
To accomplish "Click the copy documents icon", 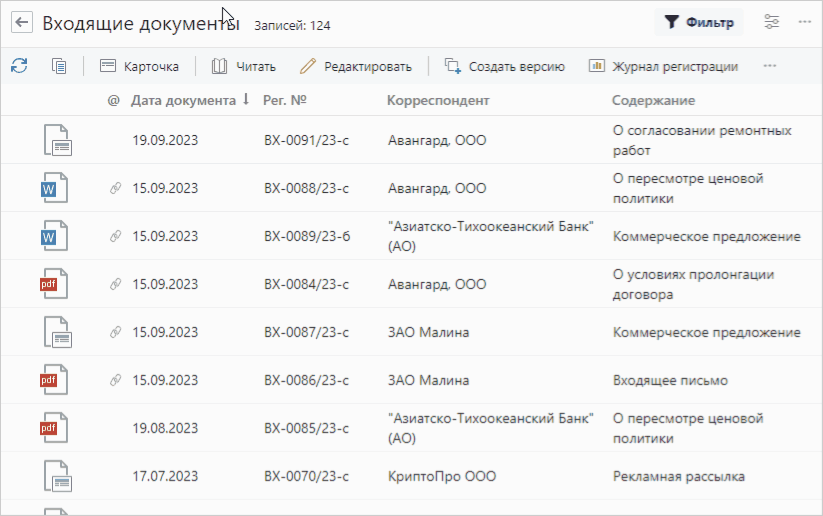I will pos(59,66).
